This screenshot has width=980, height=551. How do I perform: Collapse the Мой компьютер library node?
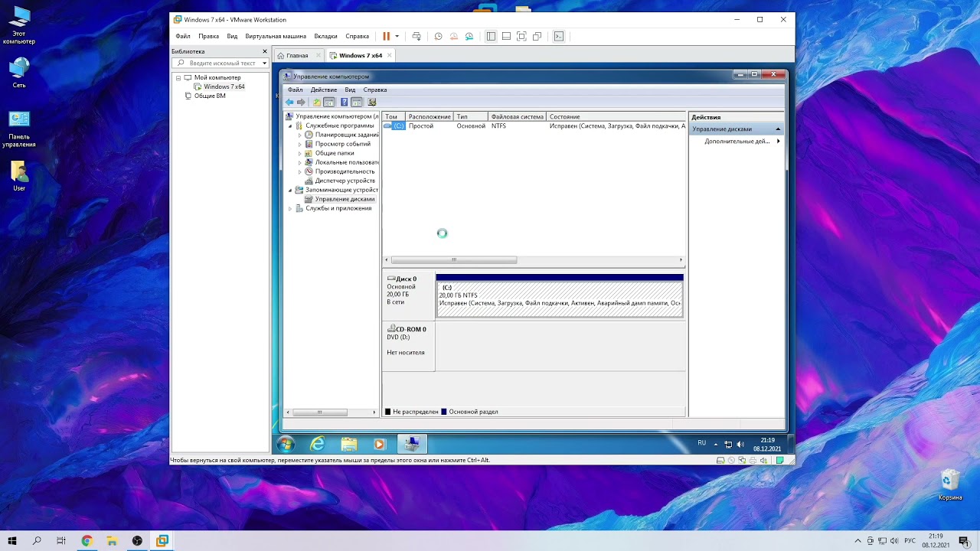click(x=178, y=77)
